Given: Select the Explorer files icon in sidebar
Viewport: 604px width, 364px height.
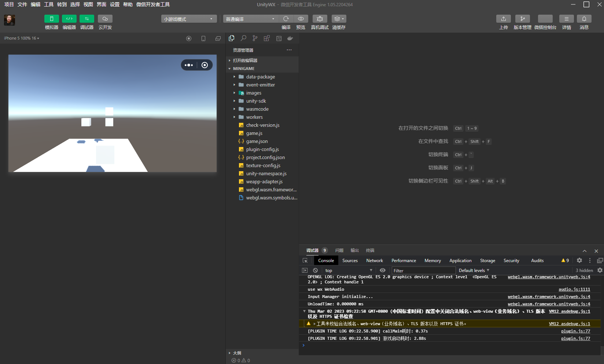Looking at the screenshot, I should 232,38.
